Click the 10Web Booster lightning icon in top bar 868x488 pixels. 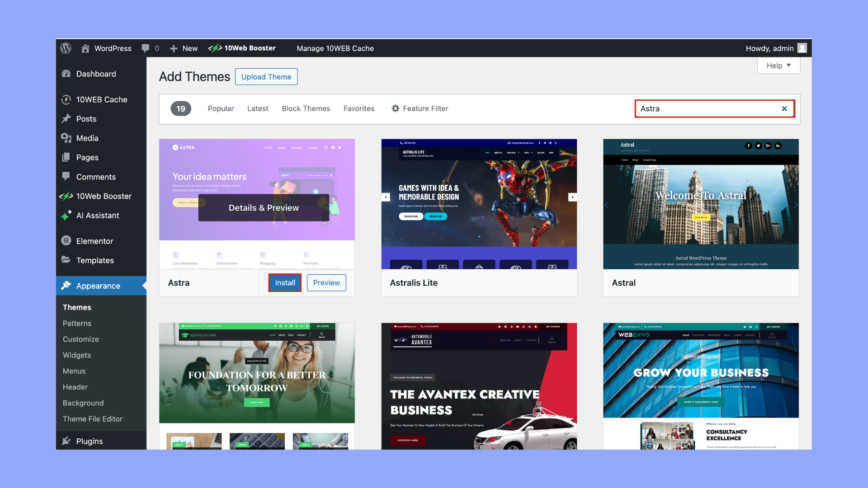click(215, 48)
